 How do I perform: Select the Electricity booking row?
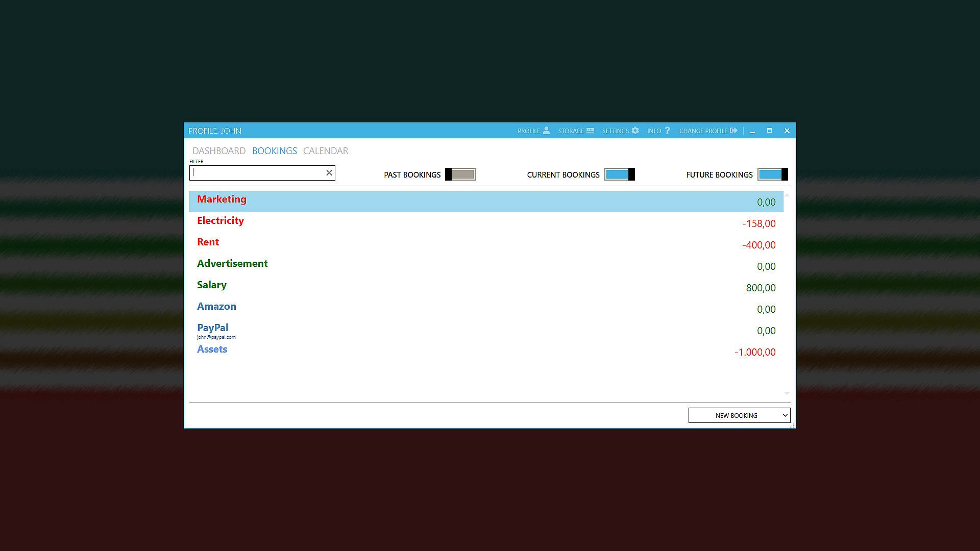(485, 223)
